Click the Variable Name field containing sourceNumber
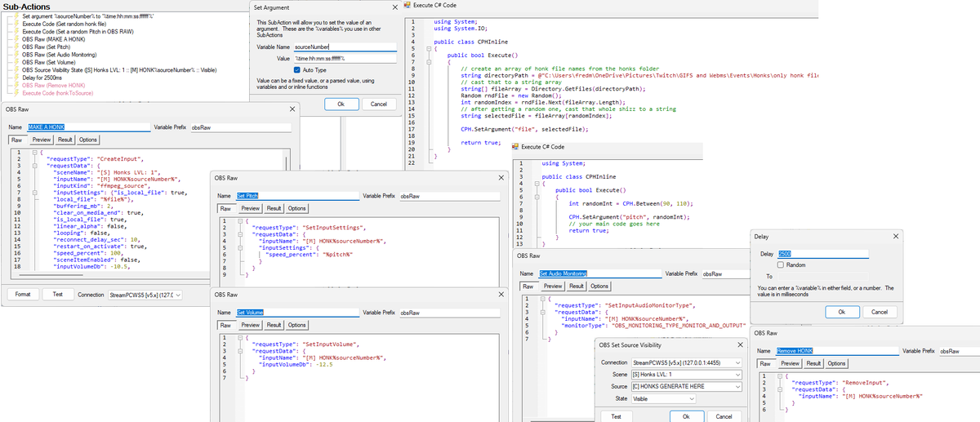The height and width of the screenshot is (422, 980). 345,47
